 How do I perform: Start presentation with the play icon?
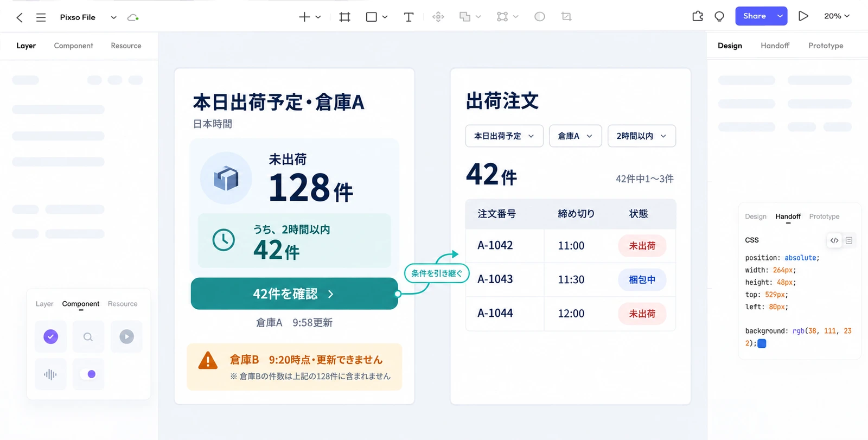click(x=803, y=16)
